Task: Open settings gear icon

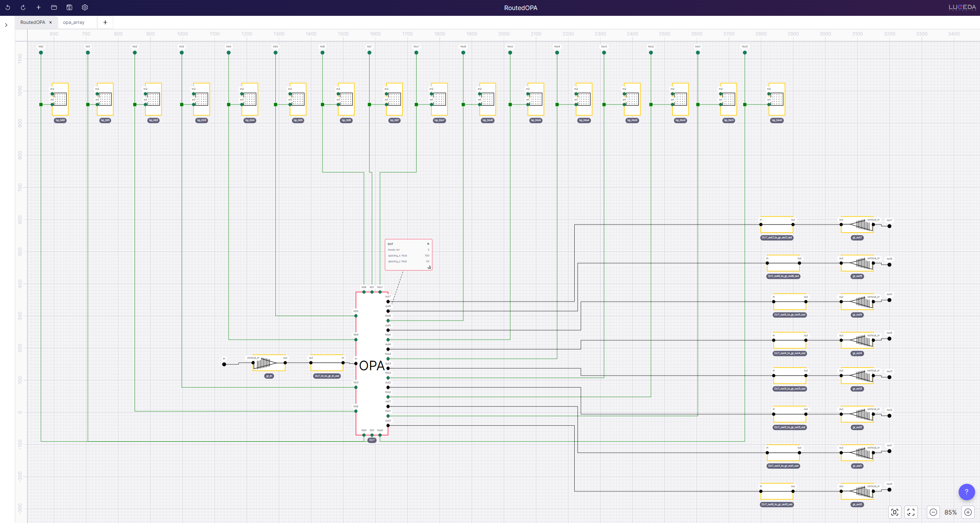Action: click(x=85, y=7)
